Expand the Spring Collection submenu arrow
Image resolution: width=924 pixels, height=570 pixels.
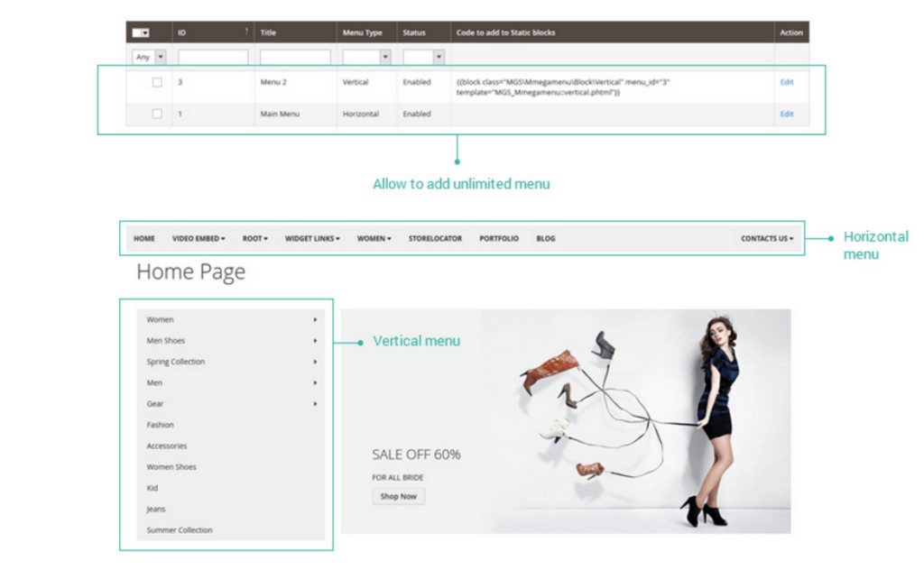pyautogui.click(x=314, y=362)
